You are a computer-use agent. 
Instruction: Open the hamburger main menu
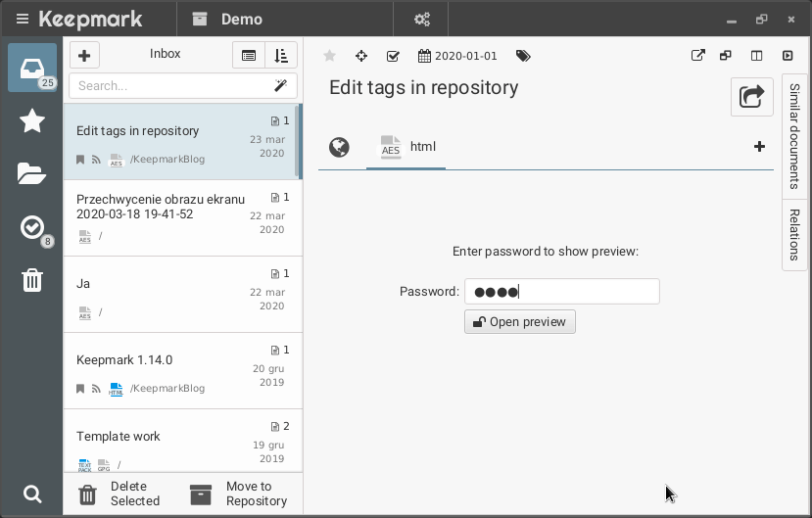(x=22, y=20)
